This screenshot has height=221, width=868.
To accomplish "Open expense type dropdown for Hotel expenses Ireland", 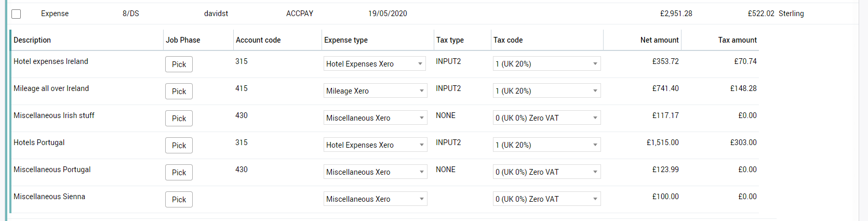I will pyautogui.click(x=375, y=64).
